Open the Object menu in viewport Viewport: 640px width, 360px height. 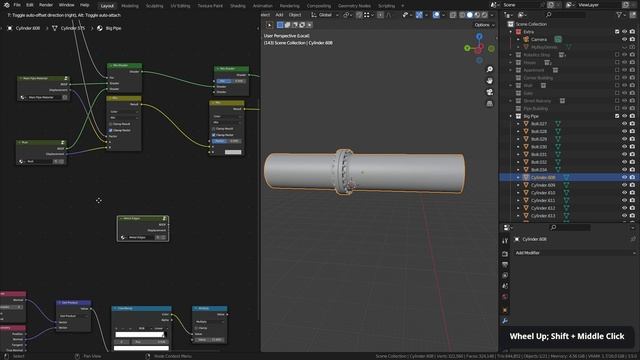pyautogui.click(x=295, y=15)
